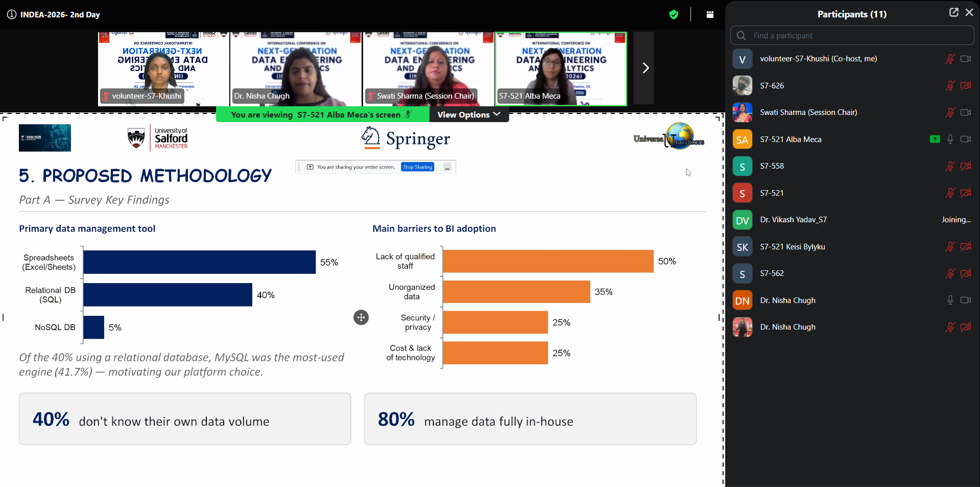980x487 pixels.
Task: Toggle volunteer-S7-Khushi camera icon
Action: [x=966, y=59]
